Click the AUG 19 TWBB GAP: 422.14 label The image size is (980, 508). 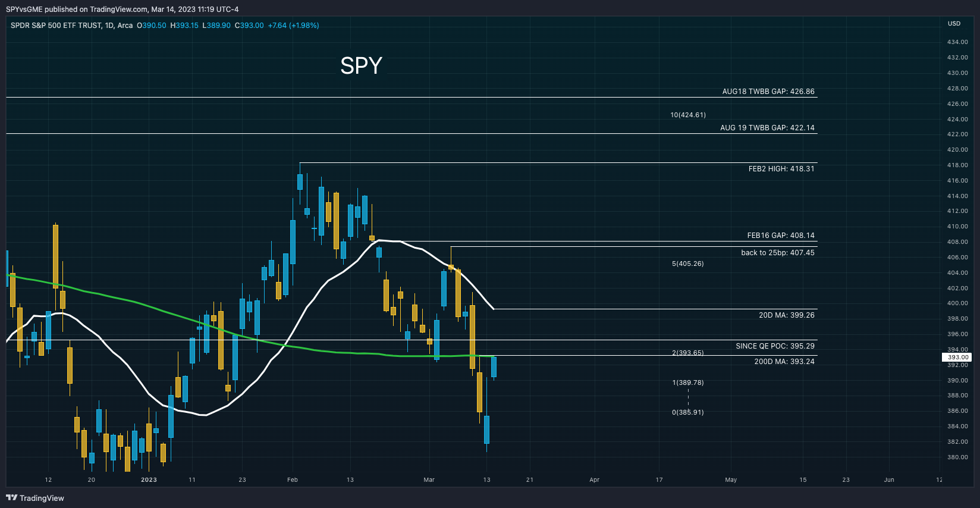point(767,128)
